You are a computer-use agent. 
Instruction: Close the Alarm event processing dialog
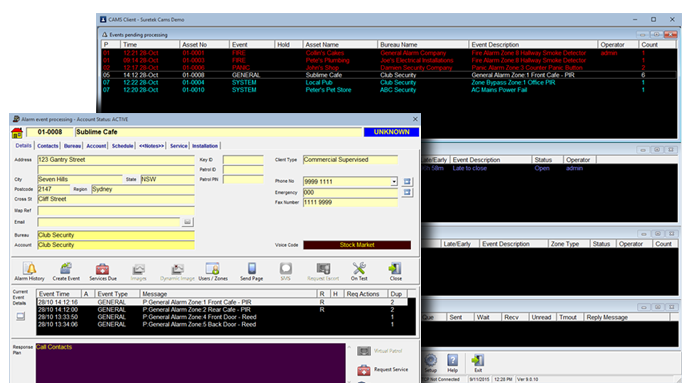pyautogui.click(x=415, y=119)
